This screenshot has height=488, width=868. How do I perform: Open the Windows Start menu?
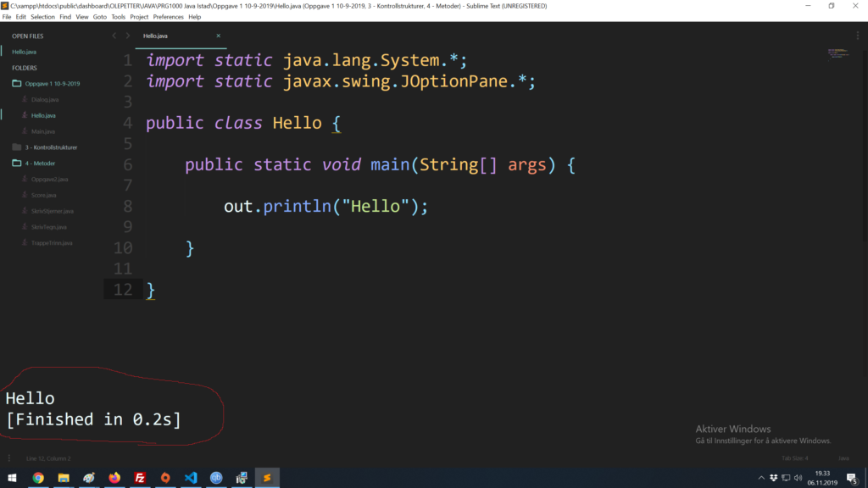click(11, 477)
